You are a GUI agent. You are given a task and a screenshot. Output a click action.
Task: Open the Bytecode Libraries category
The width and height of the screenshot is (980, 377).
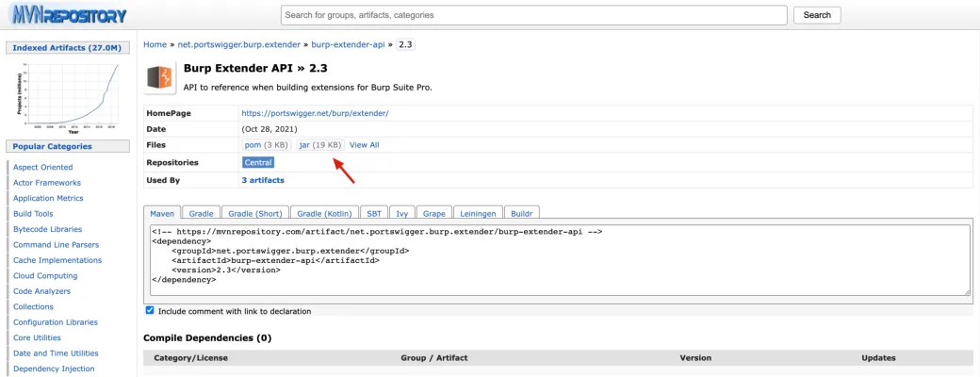click(47, 229)
